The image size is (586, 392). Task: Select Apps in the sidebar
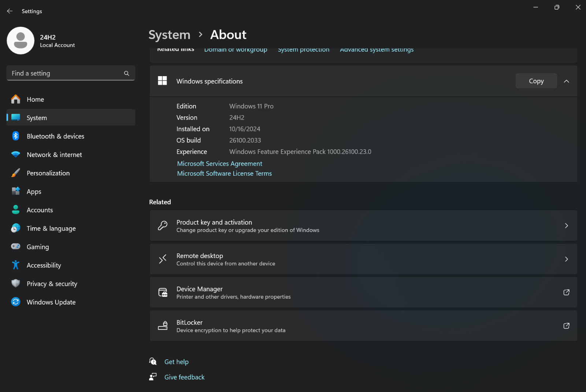[x=71, y=191]
